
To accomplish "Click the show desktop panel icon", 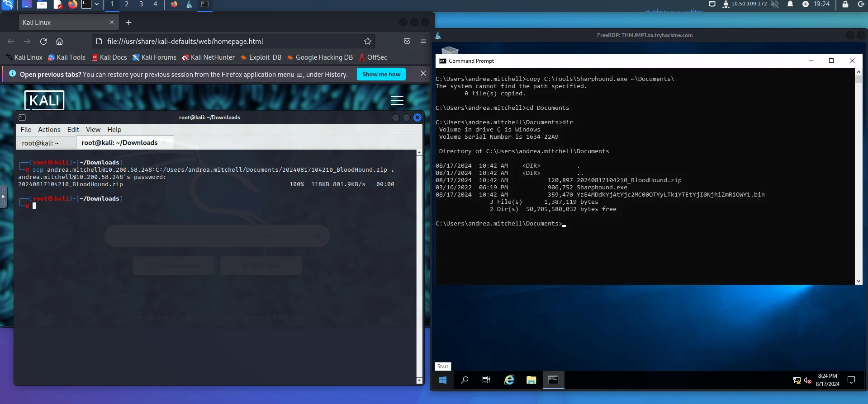I will tap(27, 5).
